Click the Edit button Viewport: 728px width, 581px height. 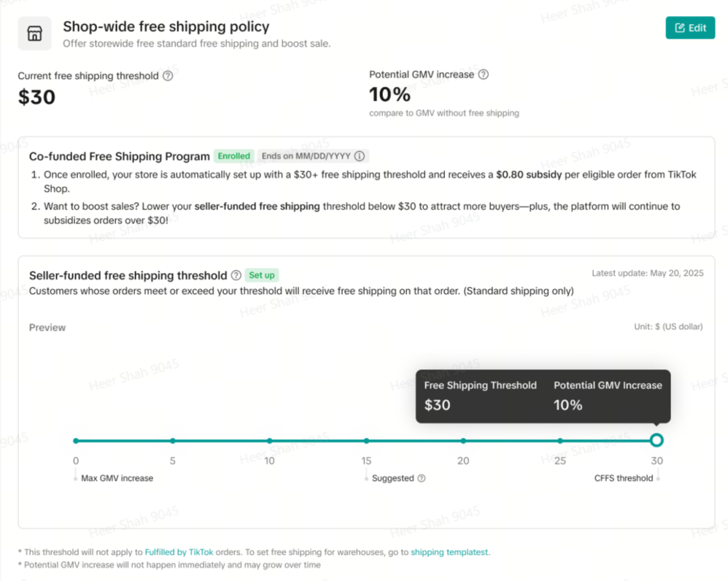(x=690, y=28)
